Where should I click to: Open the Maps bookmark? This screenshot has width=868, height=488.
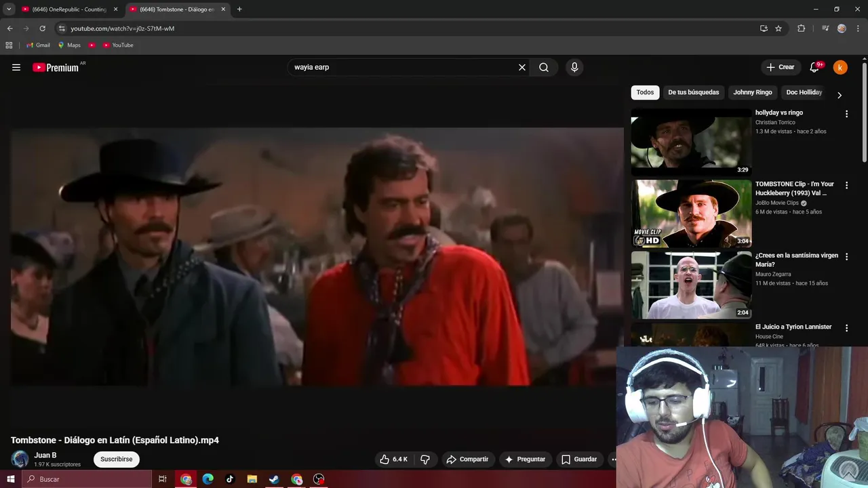click(69, 45)
